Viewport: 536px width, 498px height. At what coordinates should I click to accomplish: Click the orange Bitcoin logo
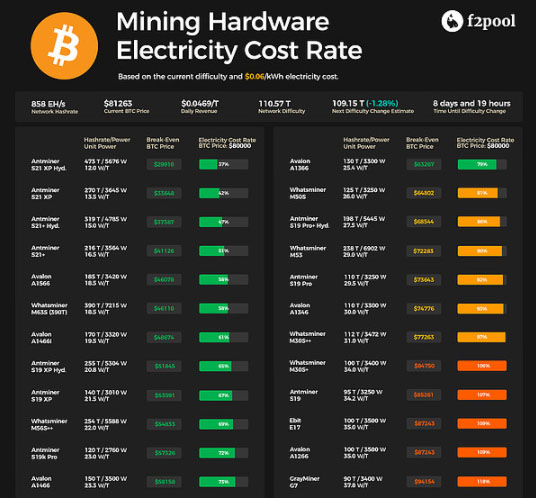pos(64,46)
